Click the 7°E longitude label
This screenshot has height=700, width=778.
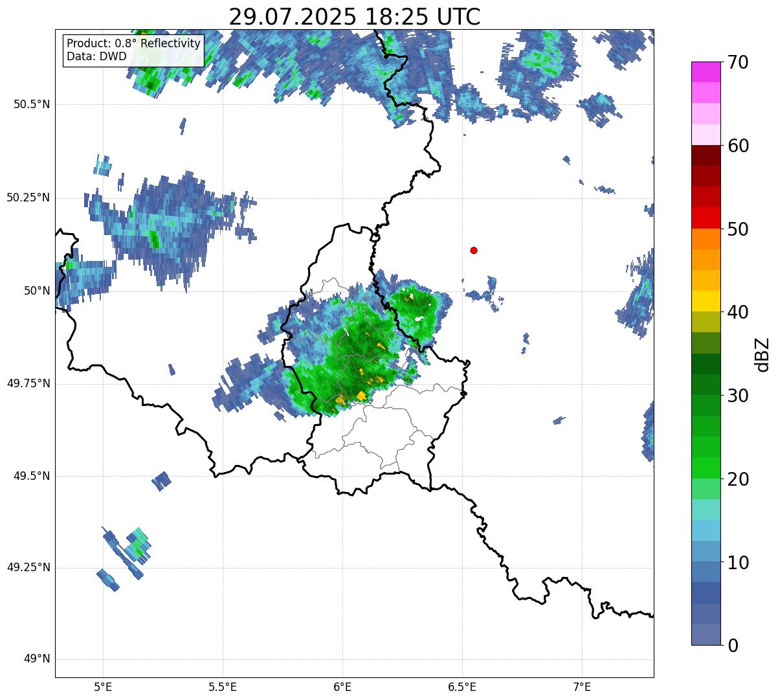[x=582, y=686]
